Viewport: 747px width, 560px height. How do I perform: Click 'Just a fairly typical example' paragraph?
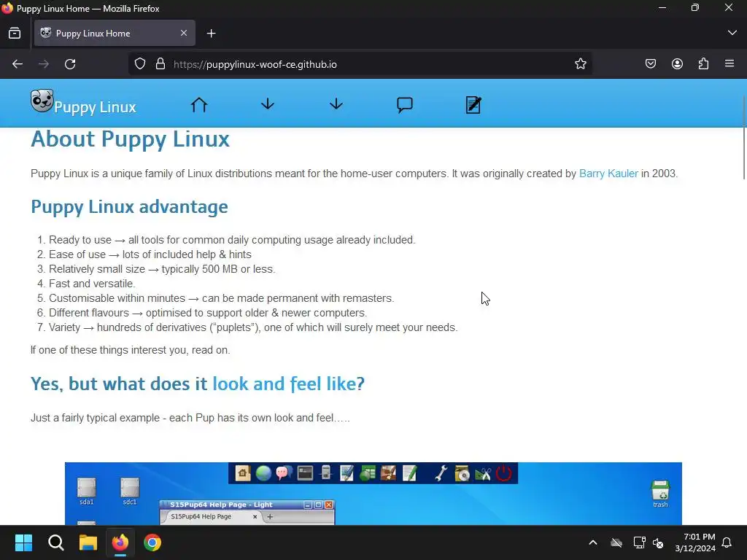pos(190,418)
